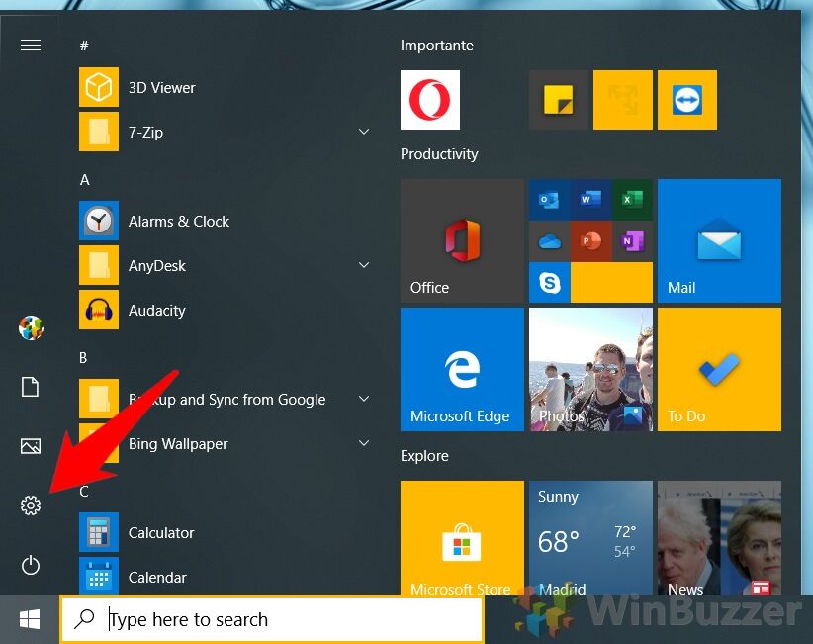This screenshot has height=644, width=813.
Task: Open the Office tile
Action: (462, 240)
